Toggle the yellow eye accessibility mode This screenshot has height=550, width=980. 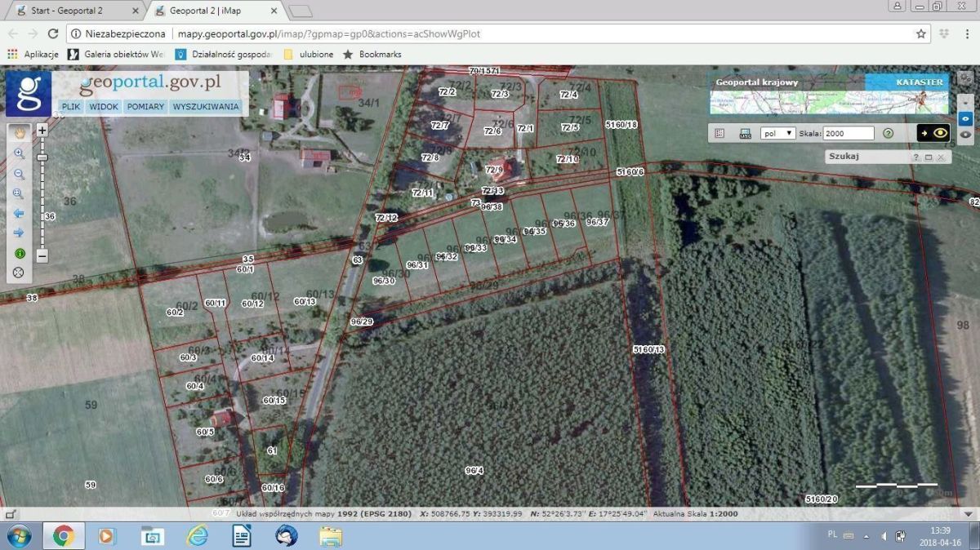(941, 133)
